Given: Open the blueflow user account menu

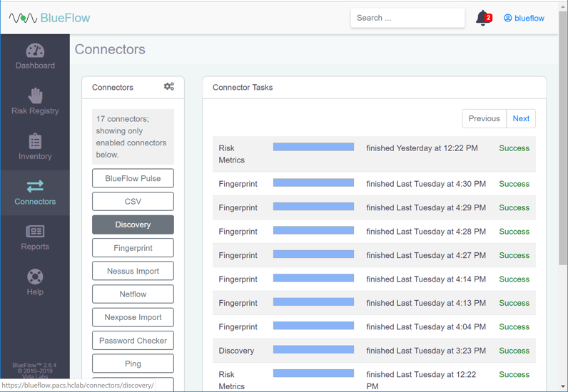Looking at the screenshot, I should (x=524, y=19).
